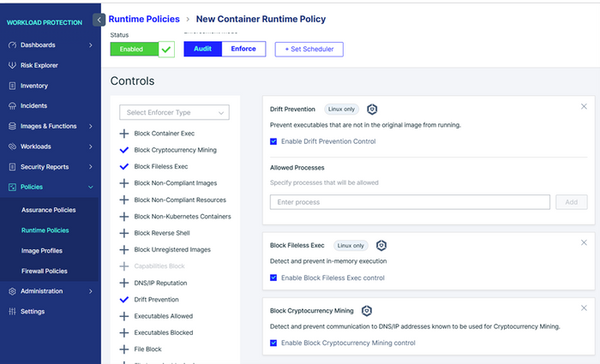This screenshot has height=364, width=600.
Task: Go to Incidents page
Action: (x=34, y=106)
